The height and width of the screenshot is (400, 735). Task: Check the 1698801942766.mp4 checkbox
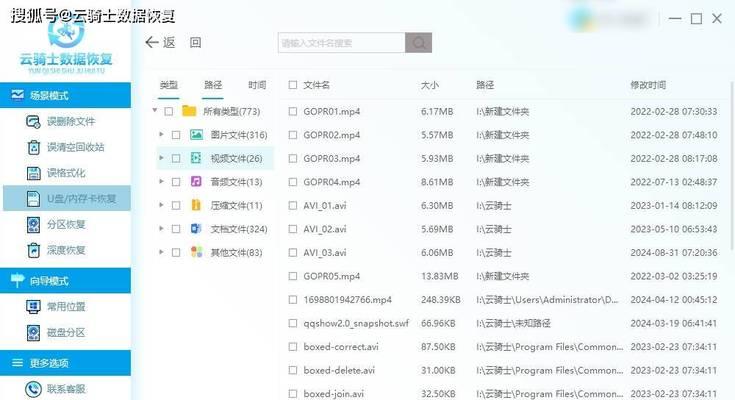click(x=292, y=300)
